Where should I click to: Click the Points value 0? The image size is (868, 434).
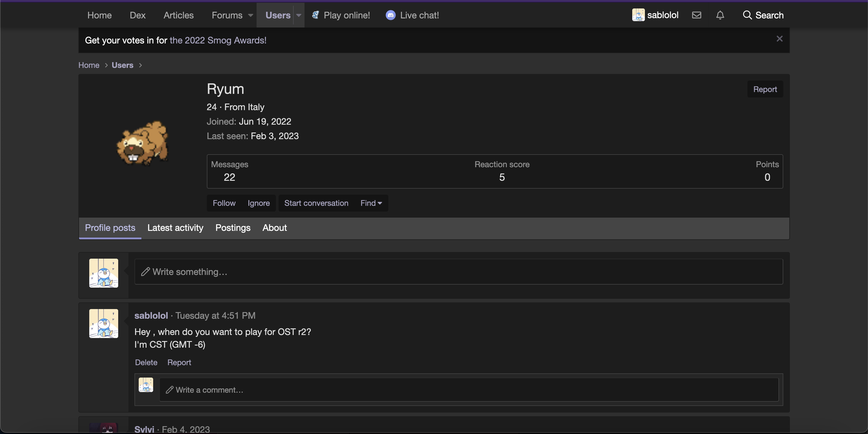tap(767, 177)
